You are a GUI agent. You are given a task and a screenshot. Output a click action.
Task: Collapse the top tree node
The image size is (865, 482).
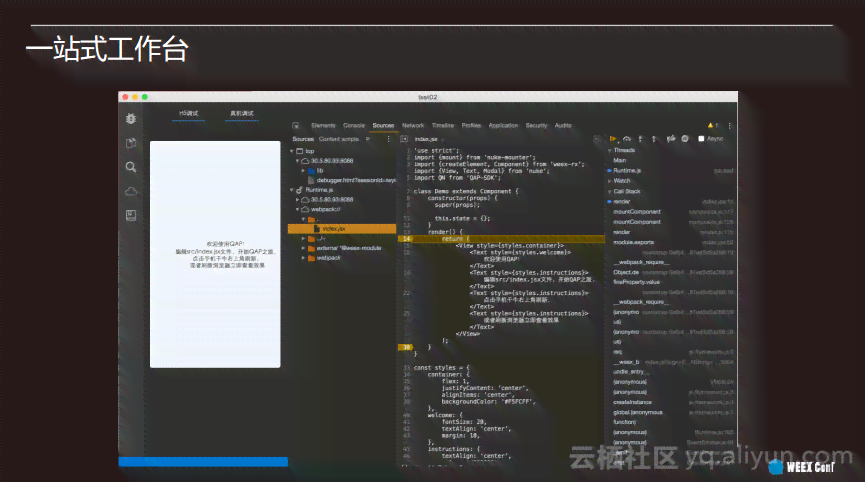[292, 151]
